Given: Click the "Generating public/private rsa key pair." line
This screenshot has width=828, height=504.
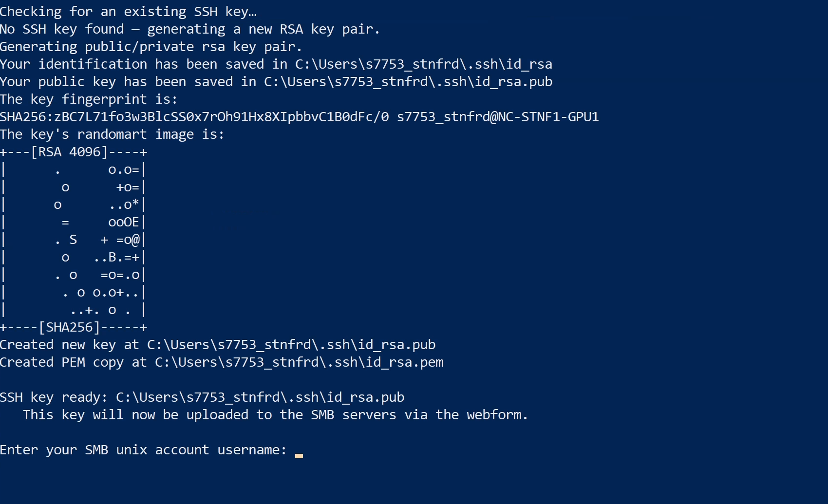Looking at the screenshot, I should 151,47.
